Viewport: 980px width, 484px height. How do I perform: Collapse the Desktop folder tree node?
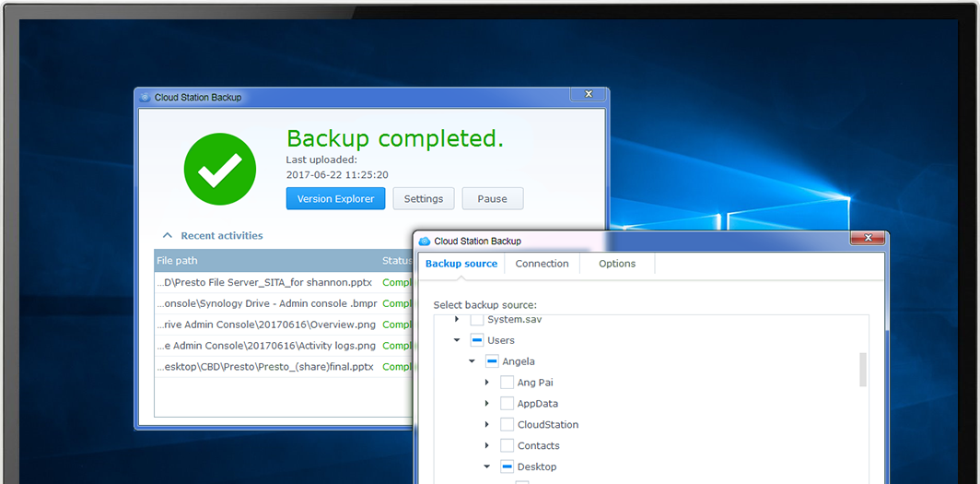(487, 467)
